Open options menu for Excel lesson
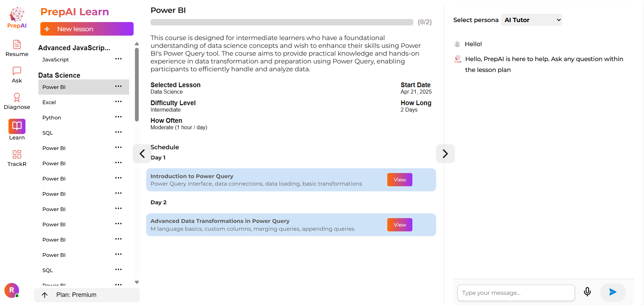Screen dimensions: 644x305 [x=118, y=102]
